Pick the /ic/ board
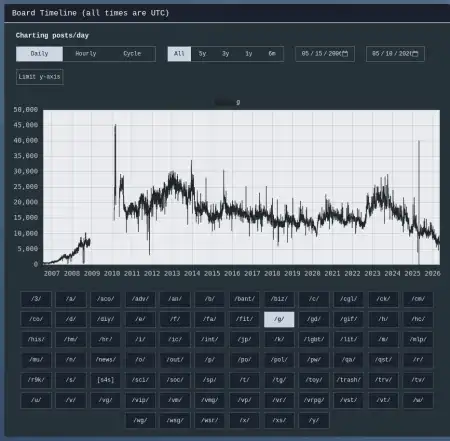Screen dimensions: 450x441 click(175, 339)
